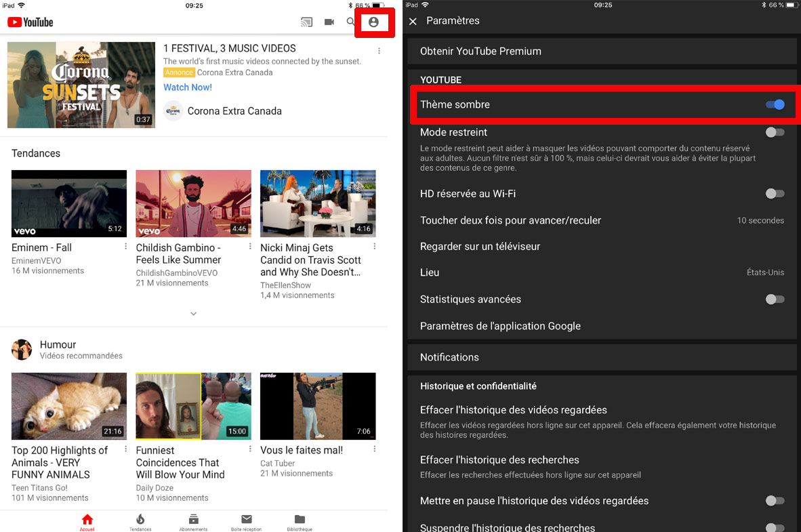This screenshot has width=801, height=532.
Task: Tap the camera record icon
Action: [x=329, y=22]
